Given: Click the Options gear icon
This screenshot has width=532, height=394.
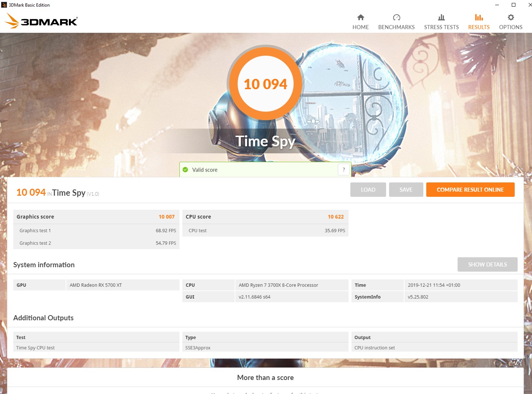Looking at the screenshot, I should pos(511,17).
